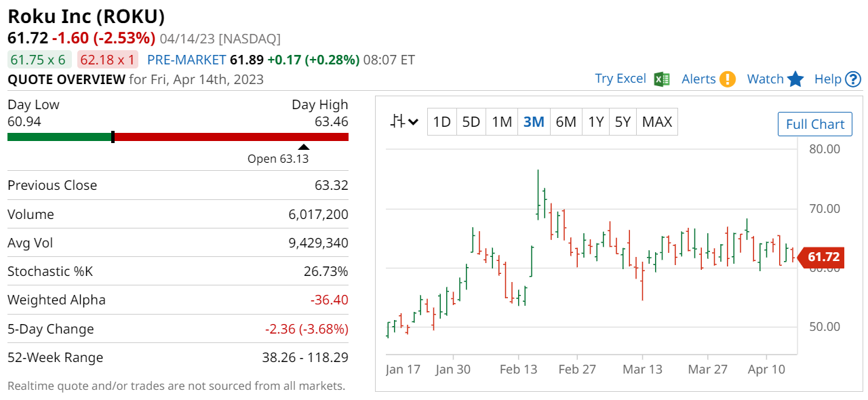Select the 5D chart range

[x=471, y=122]
